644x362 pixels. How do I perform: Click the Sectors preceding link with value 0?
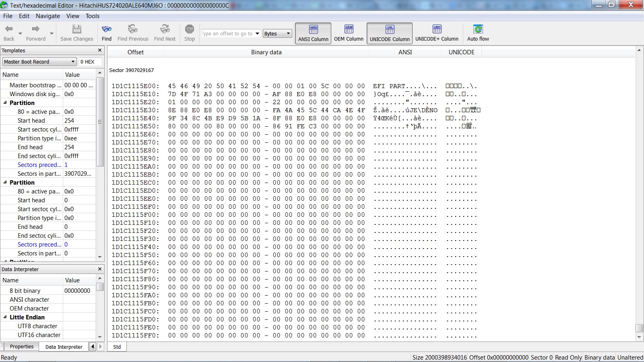[x=39, y=244]
